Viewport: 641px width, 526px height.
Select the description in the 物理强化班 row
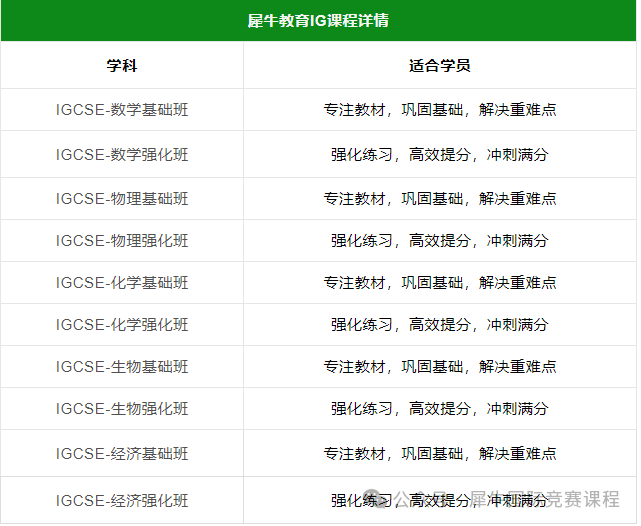tap(440, 241)
